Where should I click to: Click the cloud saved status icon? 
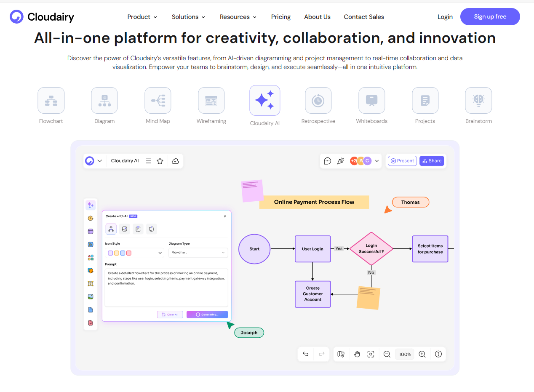[176, 161]
